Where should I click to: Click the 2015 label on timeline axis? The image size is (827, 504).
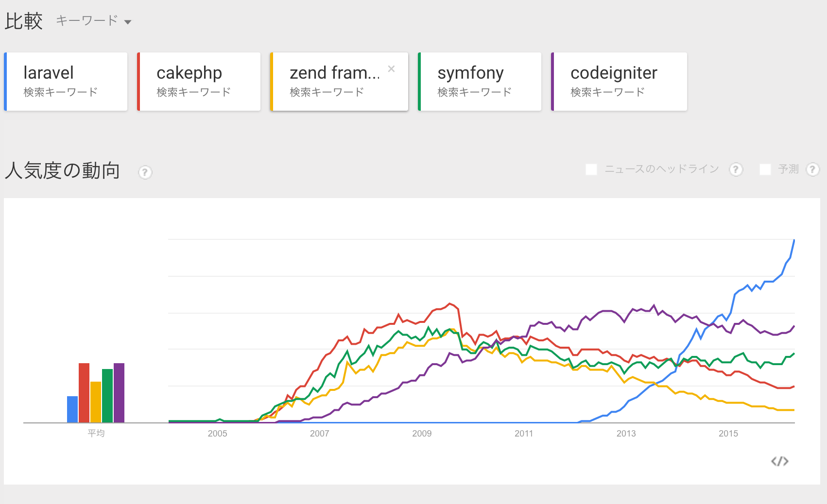click(x=728, y=434)
